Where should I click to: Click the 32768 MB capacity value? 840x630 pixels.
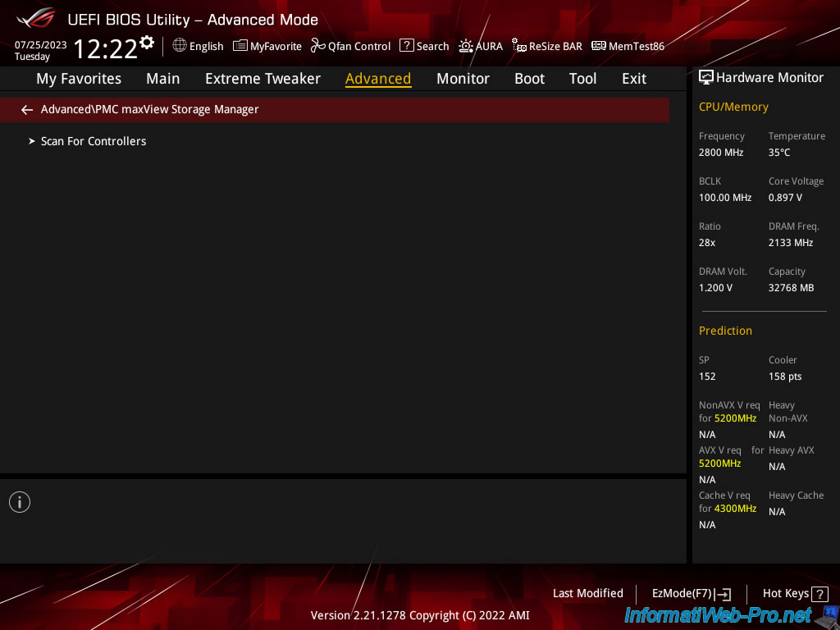click(792, 288)
